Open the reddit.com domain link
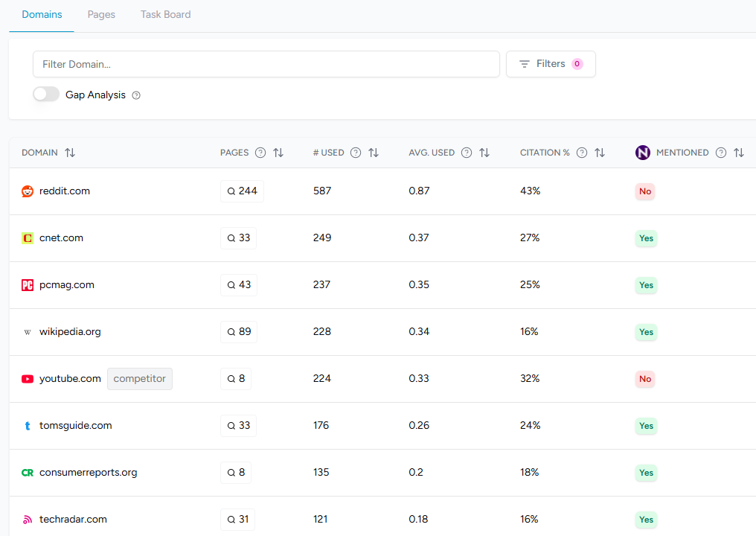756x536 pixels. 65,191
